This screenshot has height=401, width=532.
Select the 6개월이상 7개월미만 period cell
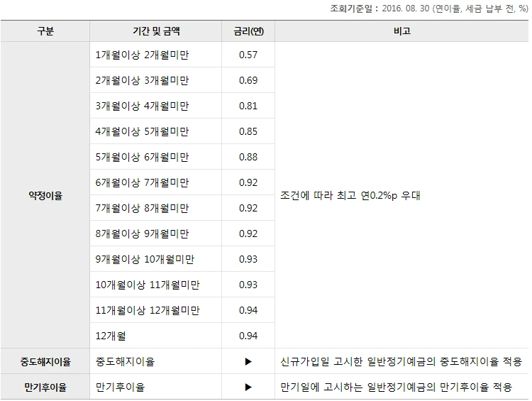(x=156, y=182)
